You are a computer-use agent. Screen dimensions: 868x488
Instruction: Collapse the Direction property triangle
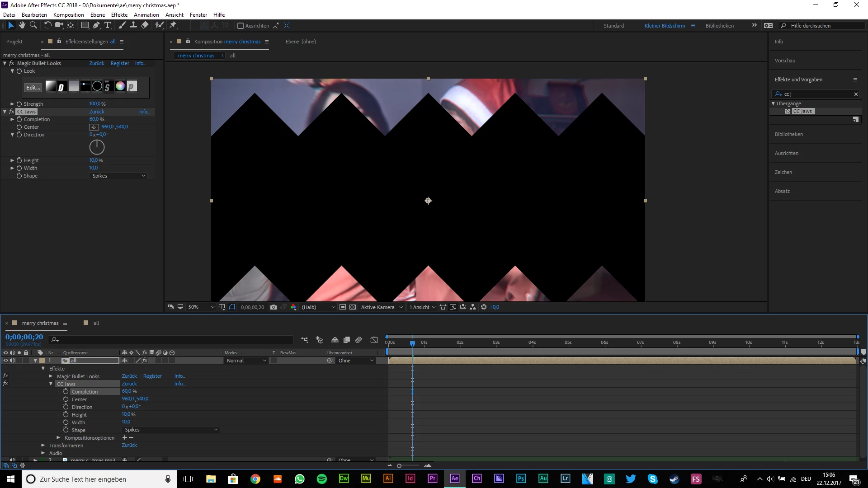(x=13, y=135)
